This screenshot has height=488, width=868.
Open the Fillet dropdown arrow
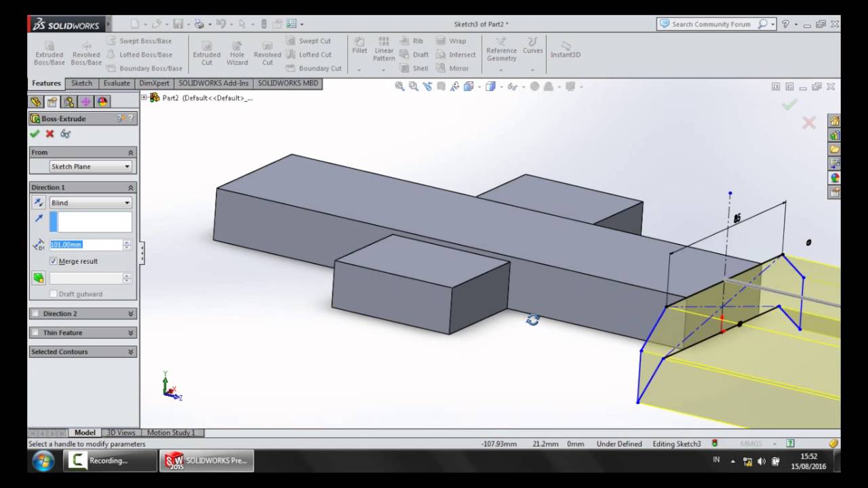pos(359,69)
